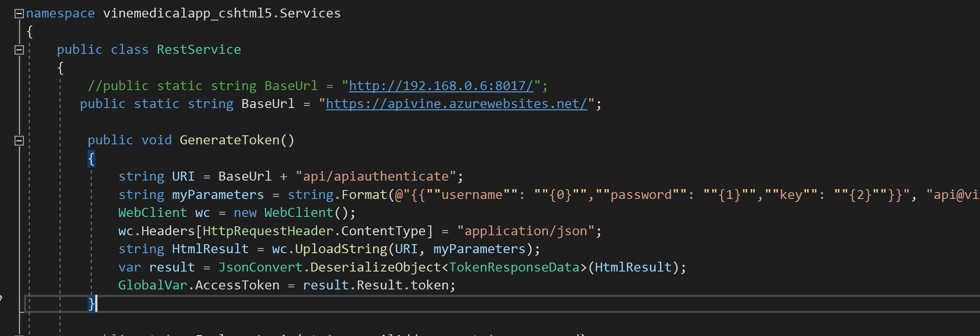The height and width of the screenshot is (336, 980).
Task: Collapse the GenerateToken method block
Action: click(19, 141)
